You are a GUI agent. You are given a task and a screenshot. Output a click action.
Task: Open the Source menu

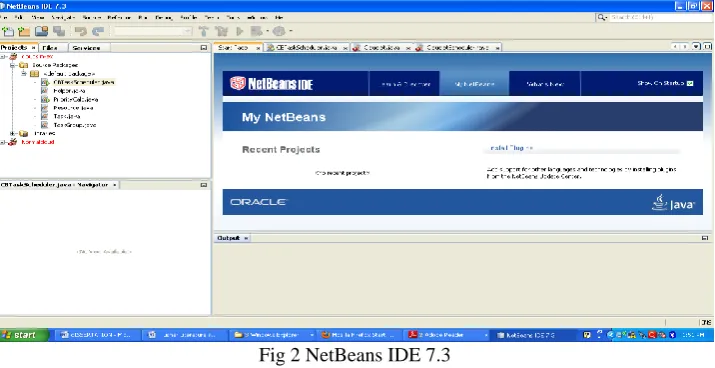point(91,17)
